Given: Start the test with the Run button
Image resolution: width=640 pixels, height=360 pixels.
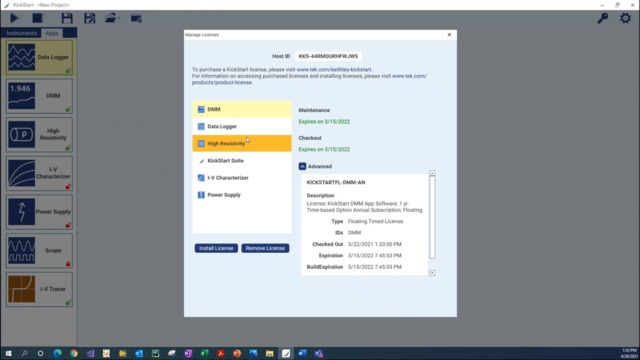Looking at the screenshot, I should point(14,18).
